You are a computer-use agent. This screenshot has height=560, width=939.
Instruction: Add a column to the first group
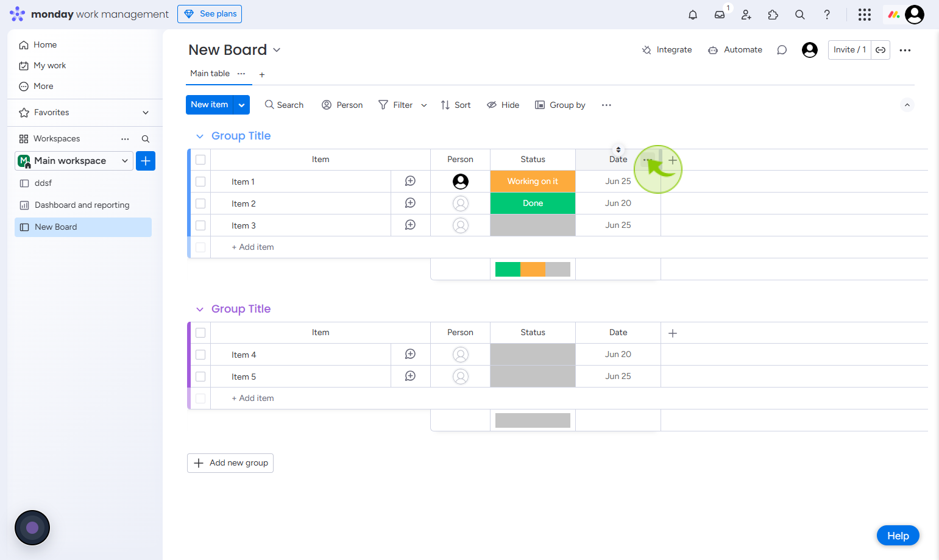[673, 160]
